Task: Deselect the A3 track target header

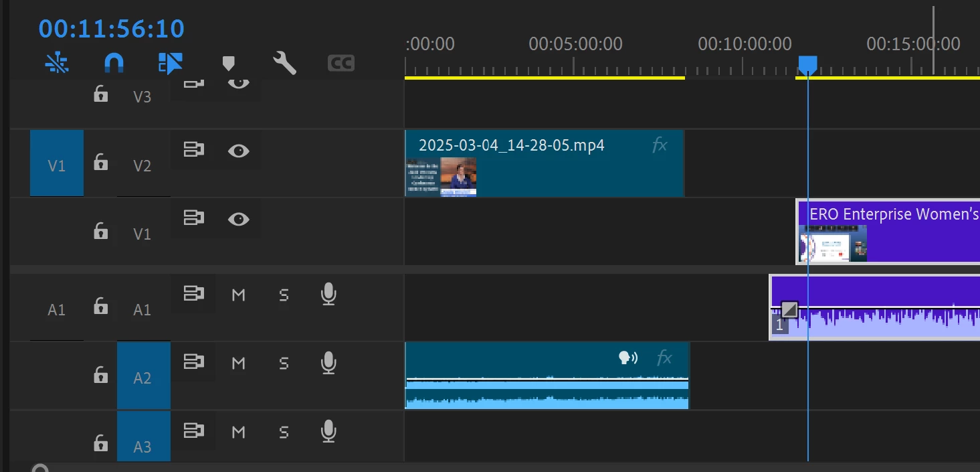Action: (x=143, y=437)
